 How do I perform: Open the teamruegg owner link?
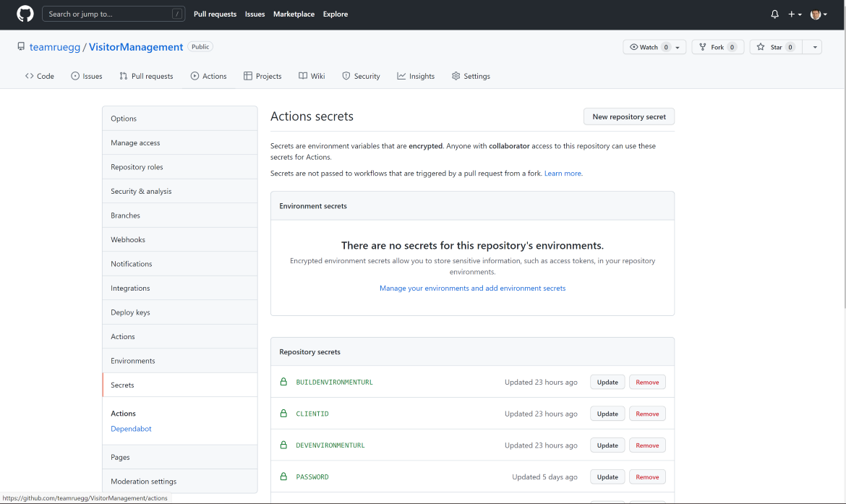coord(54,47)
